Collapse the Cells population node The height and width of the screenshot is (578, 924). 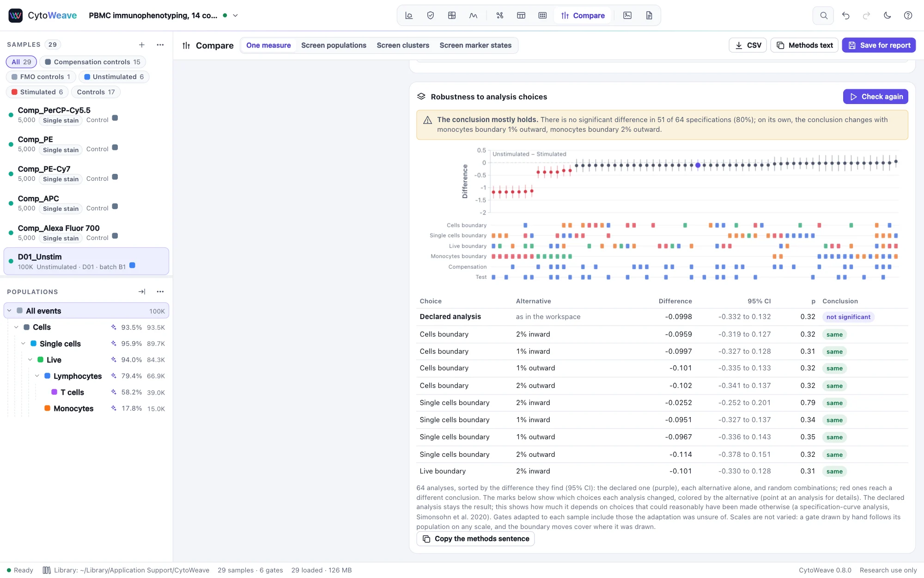(x=16, y=327)
